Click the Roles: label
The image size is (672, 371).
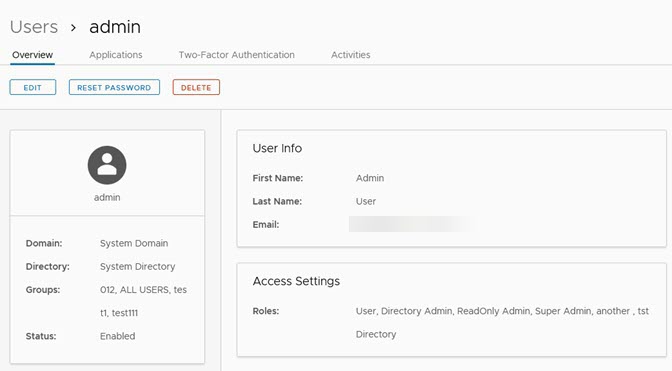(x=266, y=311)
